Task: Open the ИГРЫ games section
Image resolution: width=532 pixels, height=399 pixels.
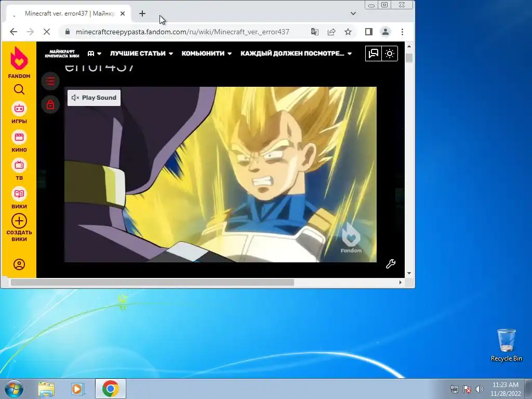Action: click(19, 113)
